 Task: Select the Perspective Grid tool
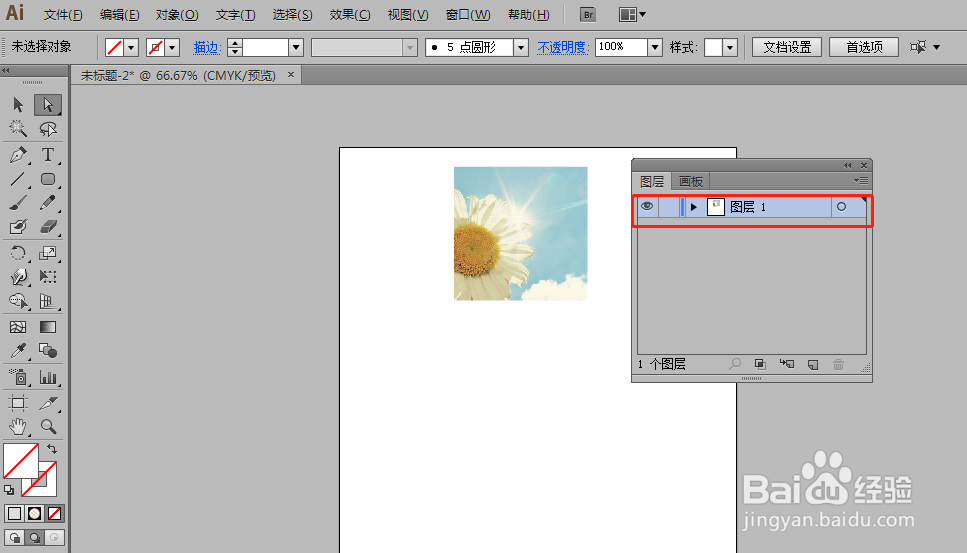tap(47, 301)
